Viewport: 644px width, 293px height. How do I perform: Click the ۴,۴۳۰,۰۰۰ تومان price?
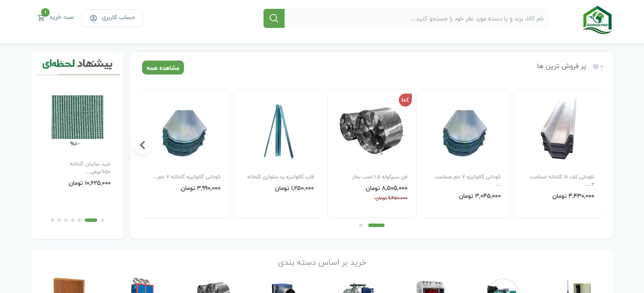point(573,196)
